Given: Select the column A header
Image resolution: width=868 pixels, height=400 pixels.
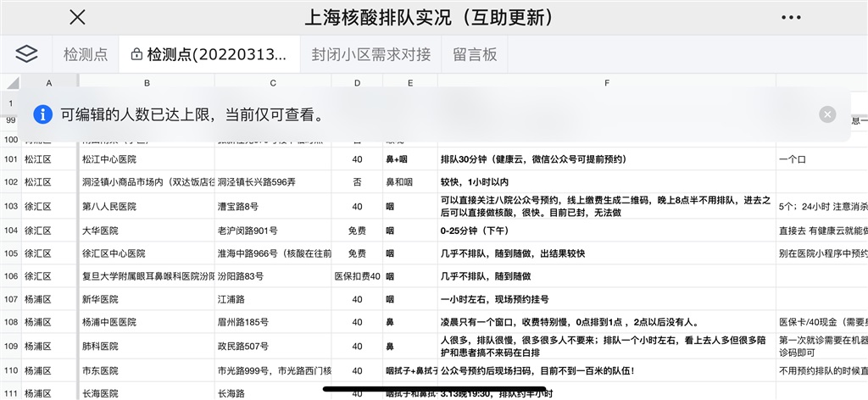Looking at the screenshot, I should tap(49, 82).
